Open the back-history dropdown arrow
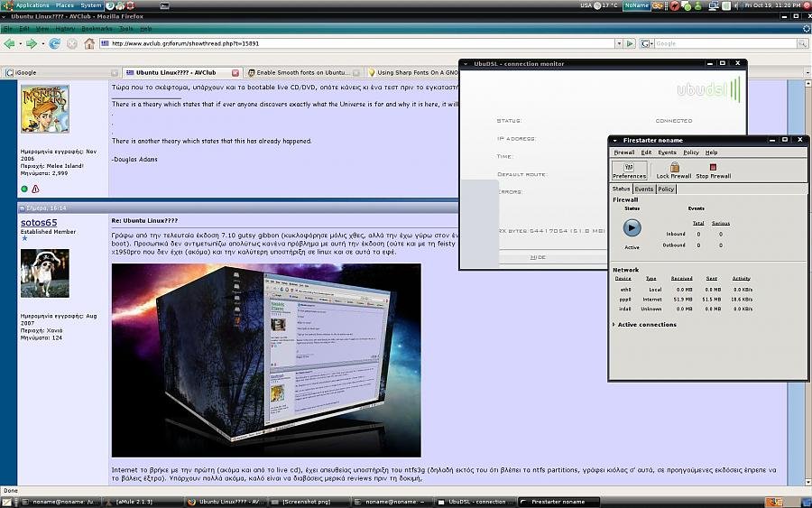 (x=20, y=43)
